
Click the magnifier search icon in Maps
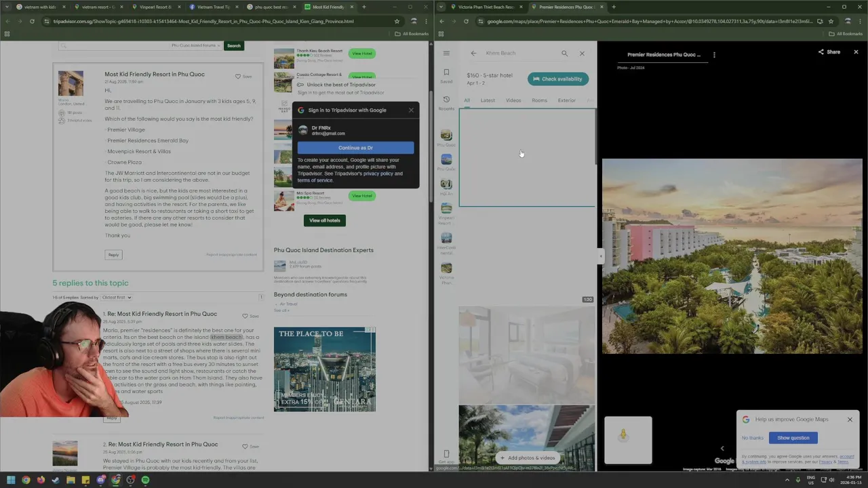click(x=564, y=53)
